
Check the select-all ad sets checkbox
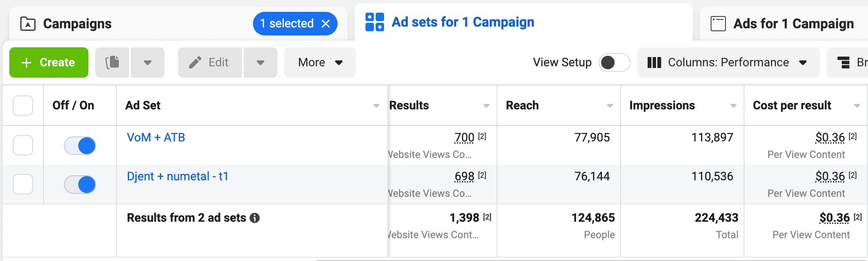[23, 106]
